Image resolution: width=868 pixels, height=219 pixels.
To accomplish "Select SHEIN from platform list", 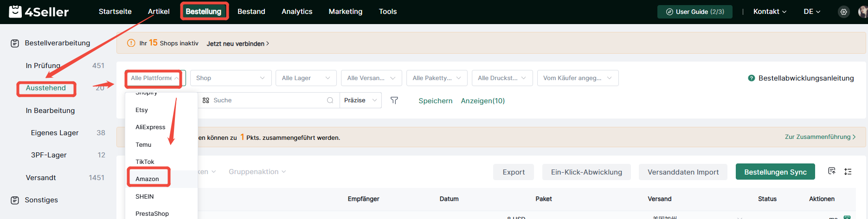I will click(161, 197).
